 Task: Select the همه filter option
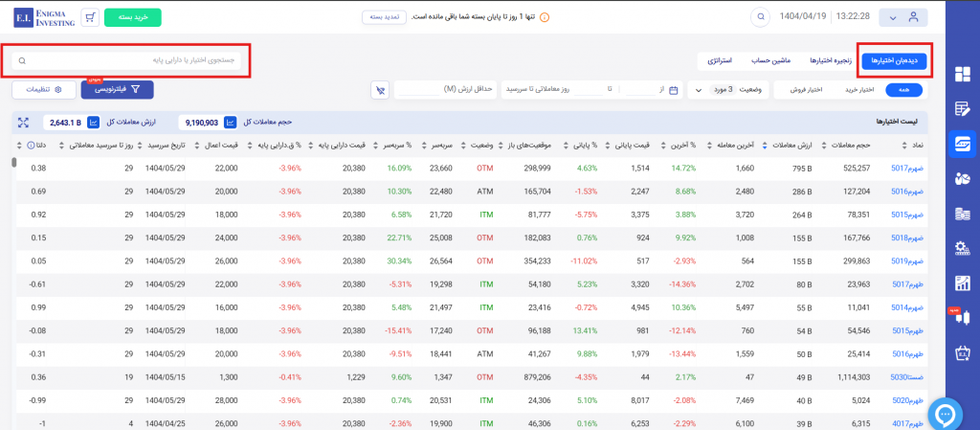905,90
